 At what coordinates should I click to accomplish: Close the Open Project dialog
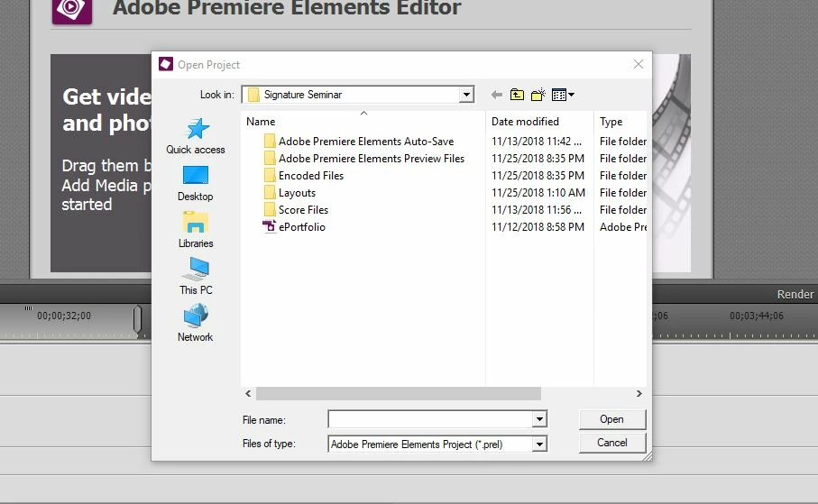(x=638, y=64)
